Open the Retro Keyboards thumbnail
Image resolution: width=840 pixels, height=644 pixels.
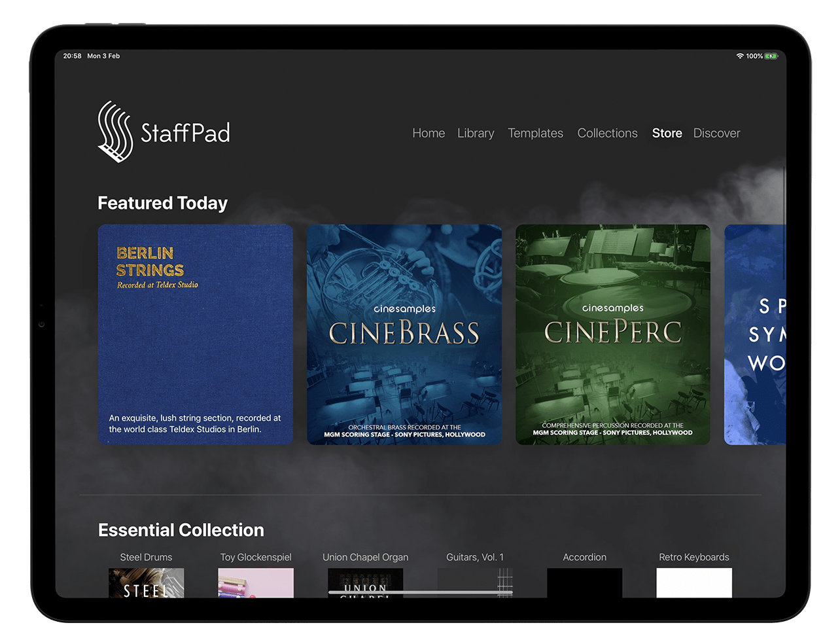click(x=693, y=582)
